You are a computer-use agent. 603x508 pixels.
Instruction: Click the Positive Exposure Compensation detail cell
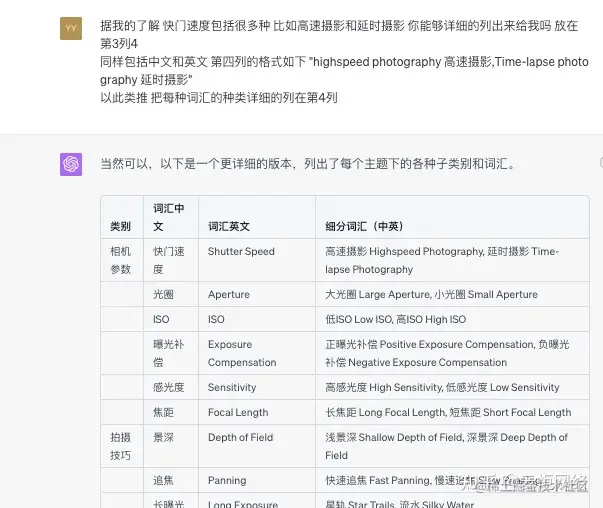click(452, 353)
